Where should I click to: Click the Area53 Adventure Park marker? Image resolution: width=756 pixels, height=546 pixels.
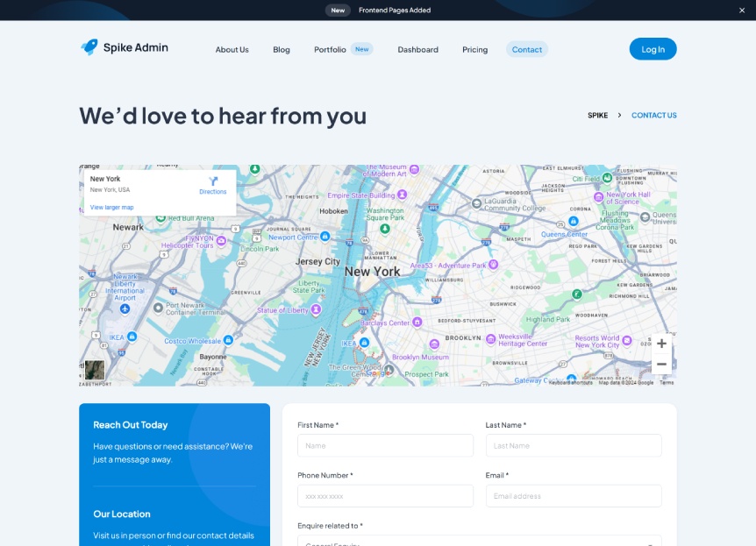pyautogui.click(x=493, y=264)
